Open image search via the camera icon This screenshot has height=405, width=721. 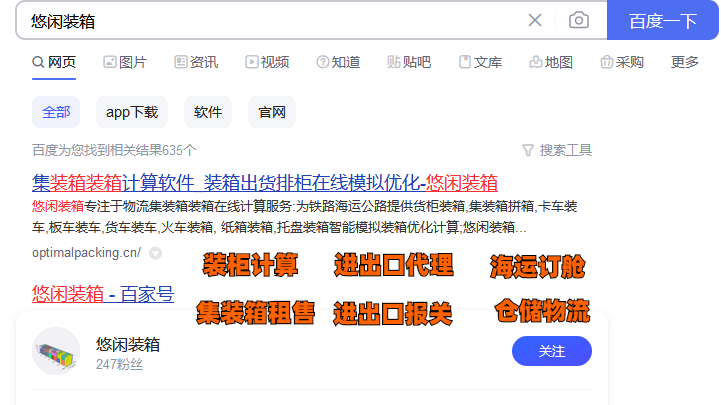tap(578, 20)
